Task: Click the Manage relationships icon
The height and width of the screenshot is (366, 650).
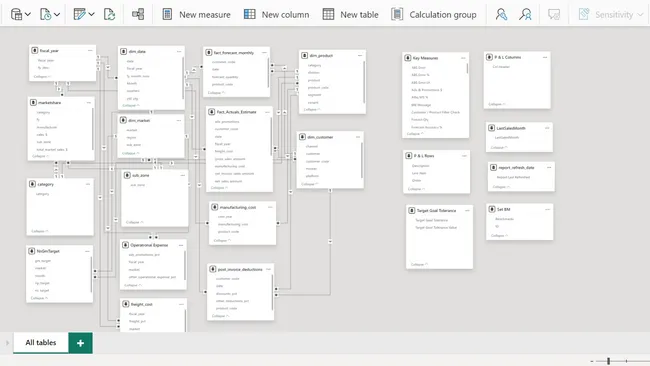Action: point(138,15)
